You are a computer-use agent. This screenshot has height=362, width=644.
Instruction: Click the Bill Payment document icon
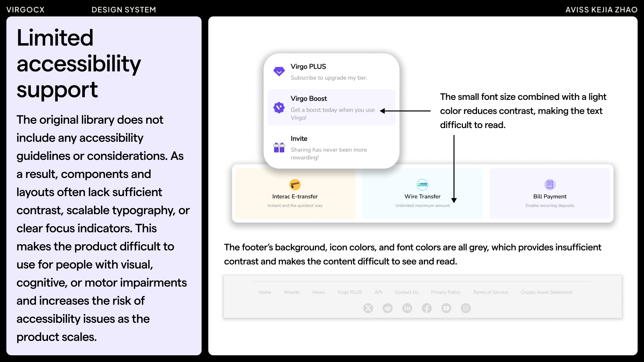(550, 184)
